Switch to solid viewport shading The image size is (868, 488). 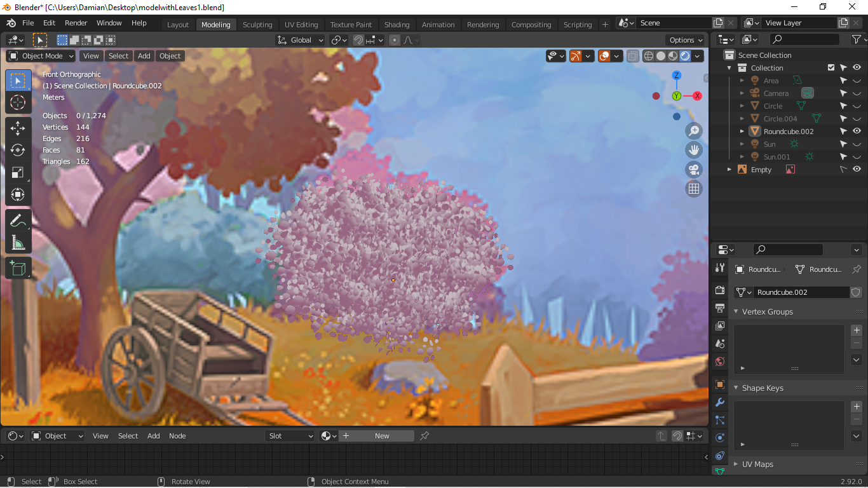(661, 56)
